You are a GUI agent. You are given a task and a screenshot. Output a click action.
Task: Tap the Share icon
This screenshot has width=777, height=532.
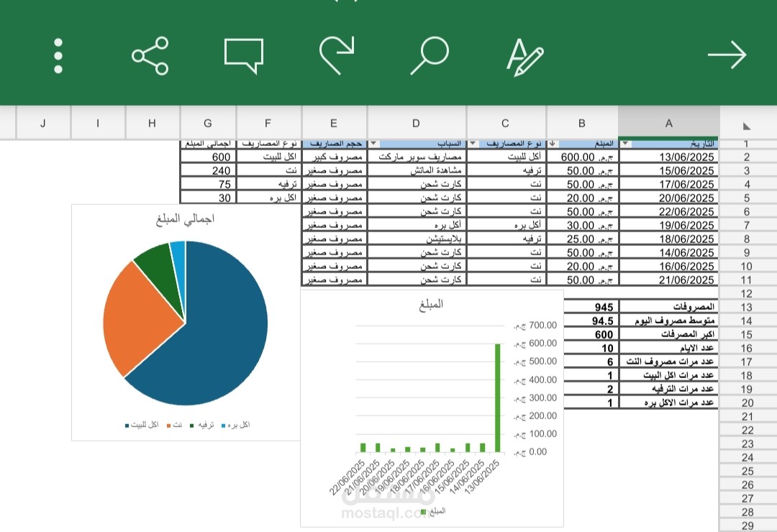click(150, 55)
